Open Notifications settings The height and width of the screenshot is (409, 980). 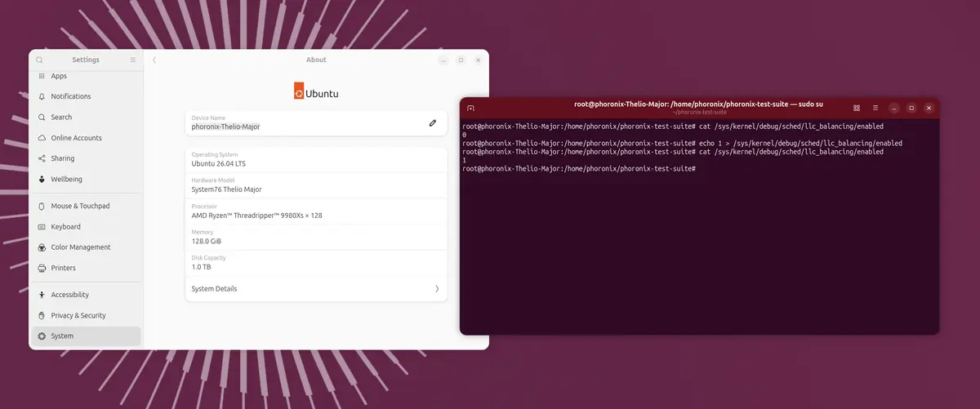point(86,96)
